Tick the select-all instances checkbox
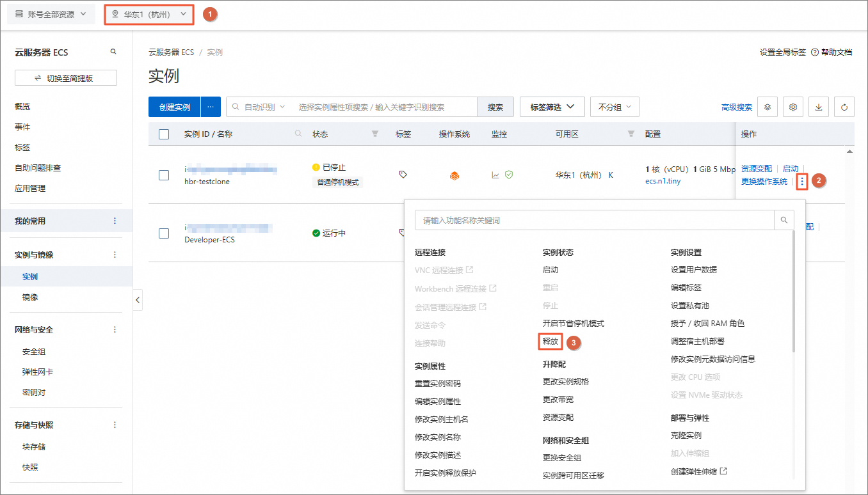 (x=164, y=134)
